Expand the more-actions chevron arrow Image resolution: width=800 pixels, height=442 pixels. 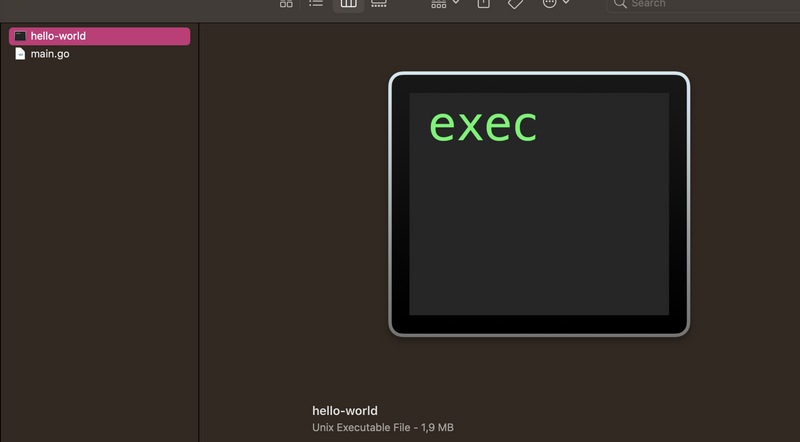pos(567,4)
